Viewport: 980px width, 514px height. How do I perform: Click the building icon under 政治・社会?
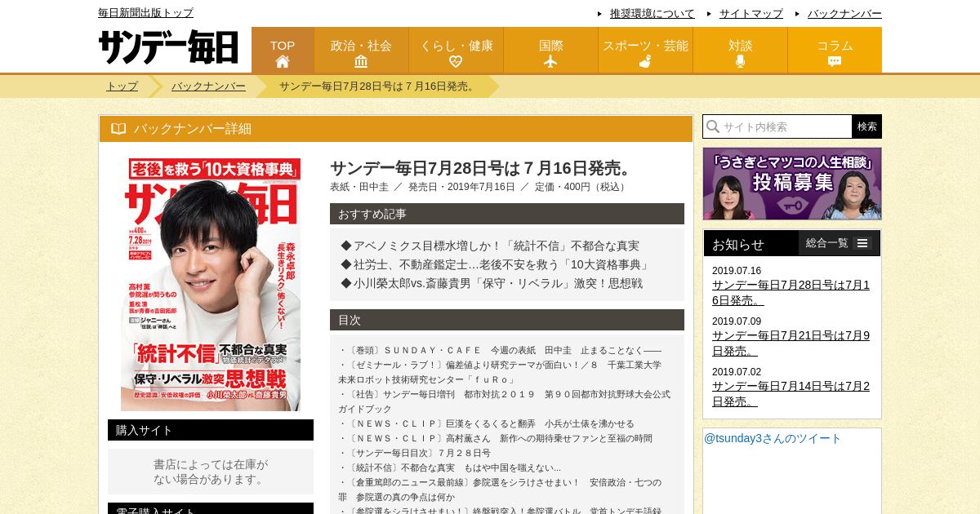tap(361, 61)
